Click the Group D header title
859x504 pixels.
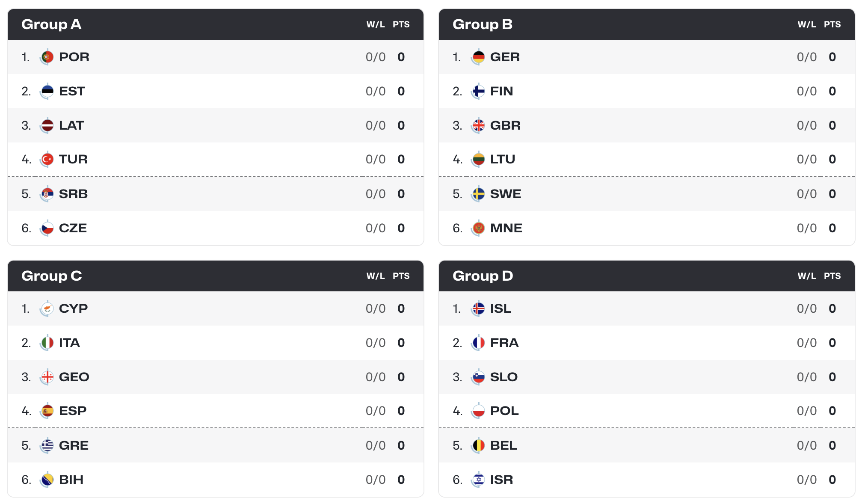(483, 276)
